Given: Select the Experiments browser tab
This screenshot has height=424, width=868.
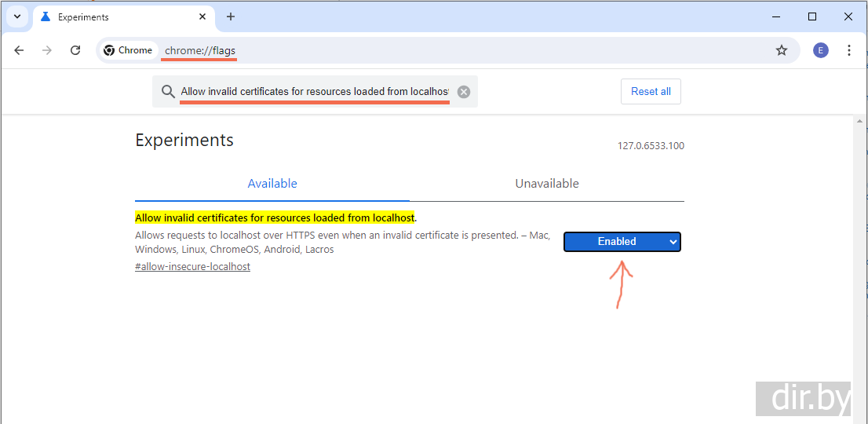Looking at the screenshot, I should pyautogui.click(x=124, y=17).
